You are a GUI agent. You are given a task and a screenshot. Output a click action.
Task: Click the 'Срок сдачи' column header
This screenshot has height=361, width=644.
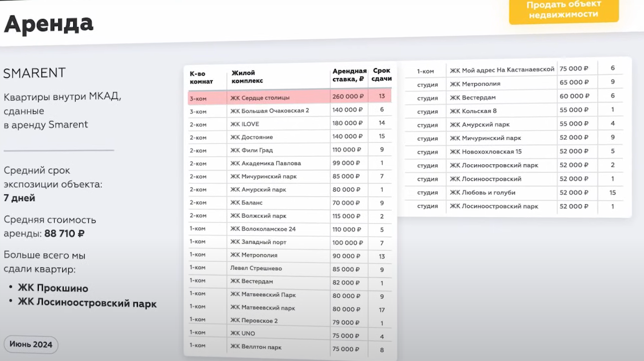pyautogui.click(x=382, y=75)
